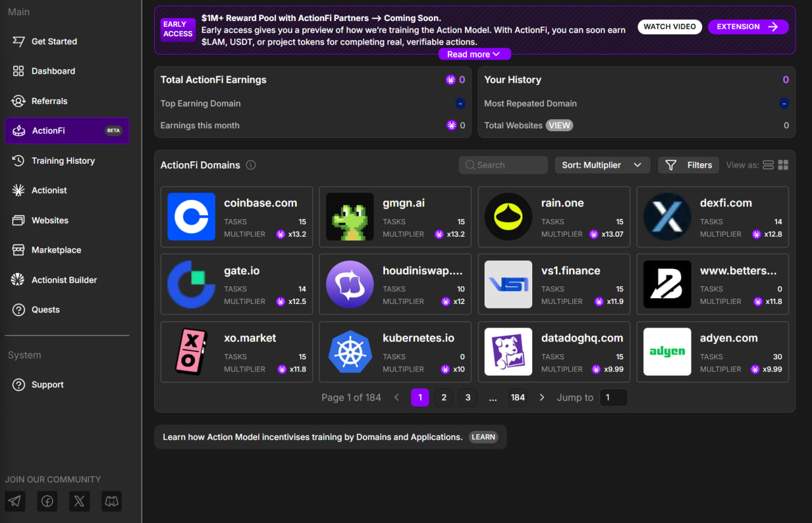Open the coinbase.com domain name
Image resolution: width=812 pixels, height=523 pixels.
coord(261,203)
